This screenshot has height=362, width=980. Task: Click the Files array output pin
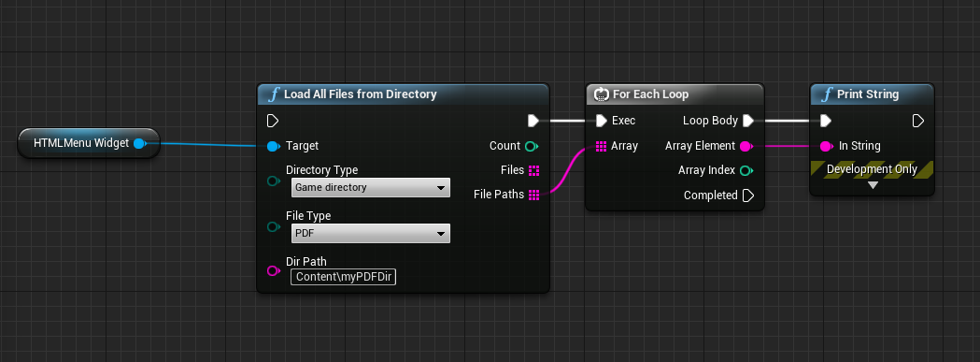(x=533, y=170)
